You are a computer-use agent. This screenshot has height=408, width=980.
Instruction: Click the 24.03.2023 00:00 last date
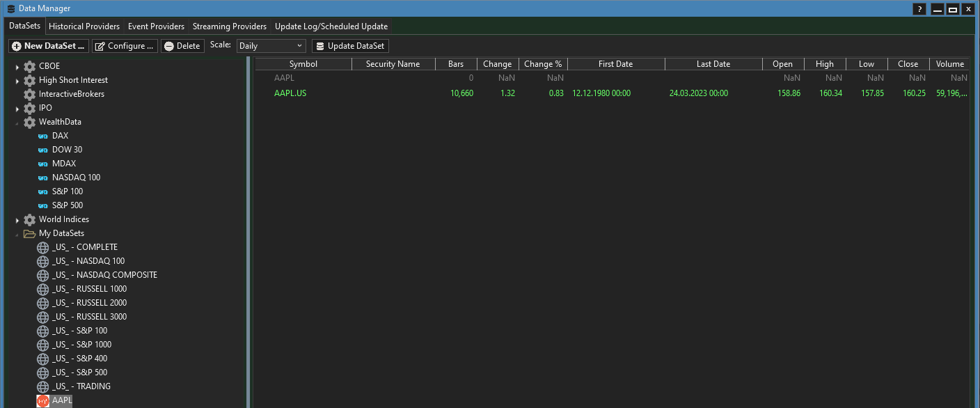click(699, 93)
